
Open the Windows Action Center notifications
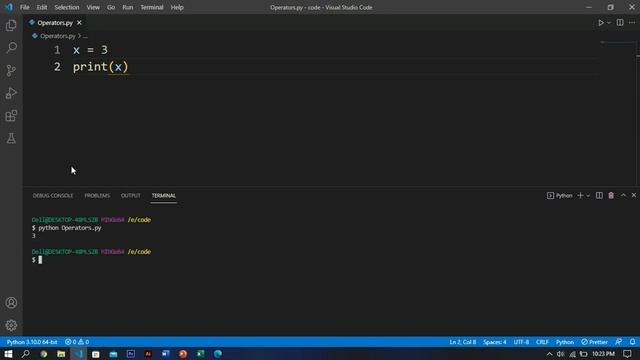[627, 354]
